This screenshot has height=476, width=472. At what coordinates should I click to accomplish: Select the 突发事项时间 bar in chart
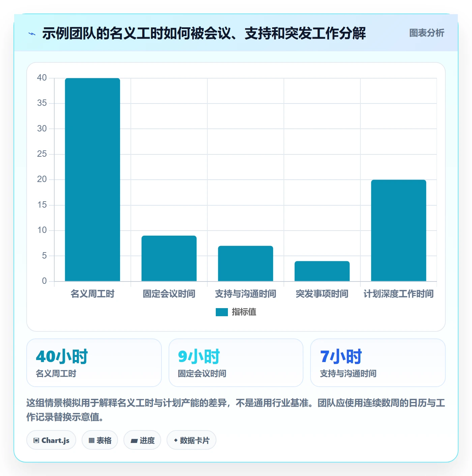pos(322,271)
